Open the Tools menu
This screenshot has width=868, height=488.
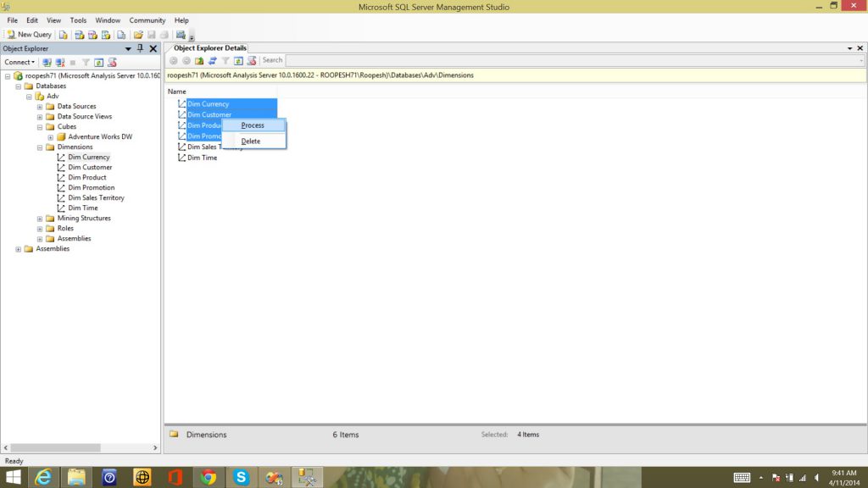click(x=78, y=20)
